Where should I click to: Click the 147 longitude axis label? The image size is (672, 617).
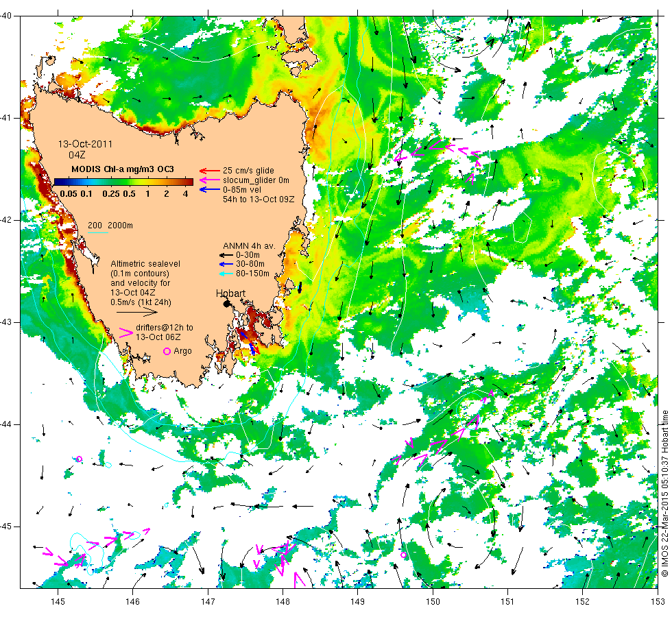point(208,602)
